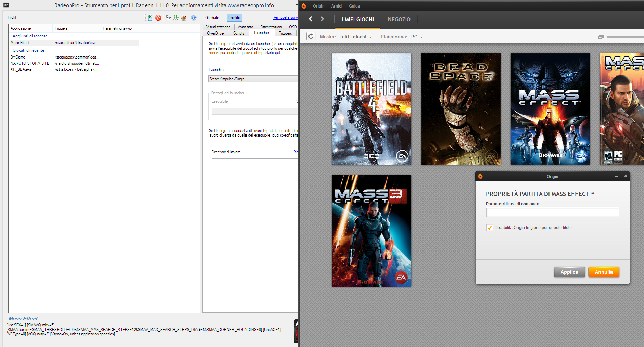Open the OverDrive tab
Viewport: 644px width, 347px height.
[x=215, y=33]
